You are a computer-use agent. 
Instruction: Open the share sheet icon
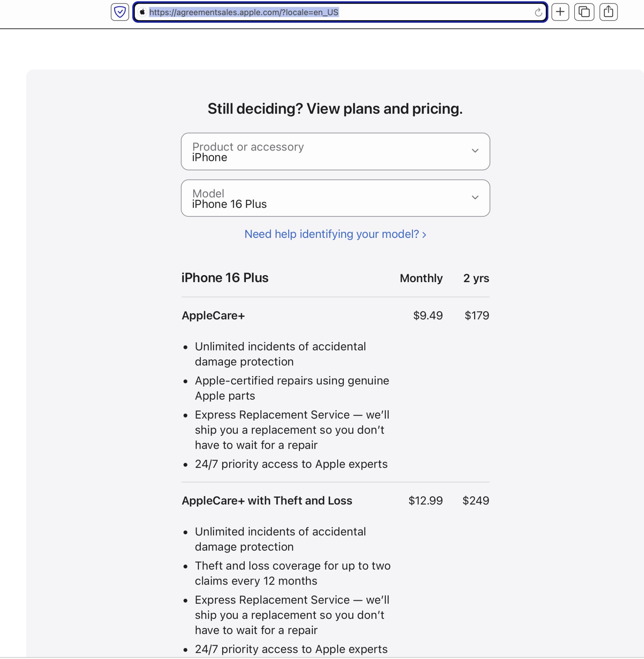point(608,12)
